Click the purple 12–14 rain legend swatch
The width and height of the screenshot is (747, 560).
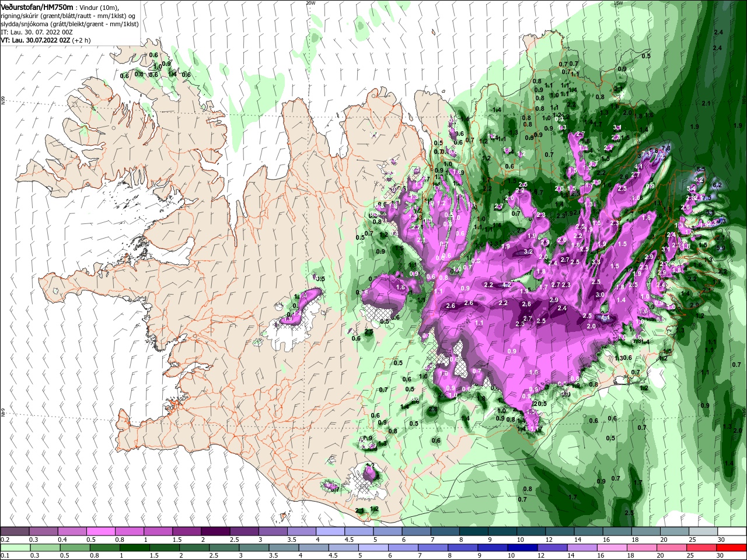551,548
